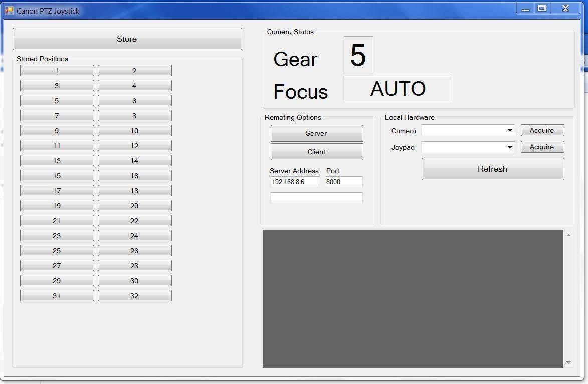Image resolution: width=588 pixels, height=384 pixels.
Task: Choose stored position 20
Action: [x=135, y=205]
